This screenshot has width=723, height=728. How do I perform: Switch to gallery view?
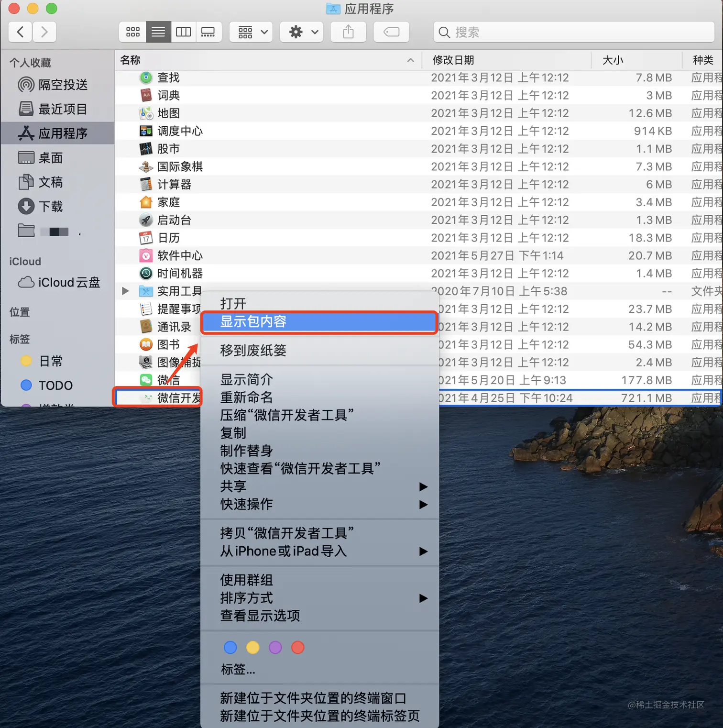point(208,32)
